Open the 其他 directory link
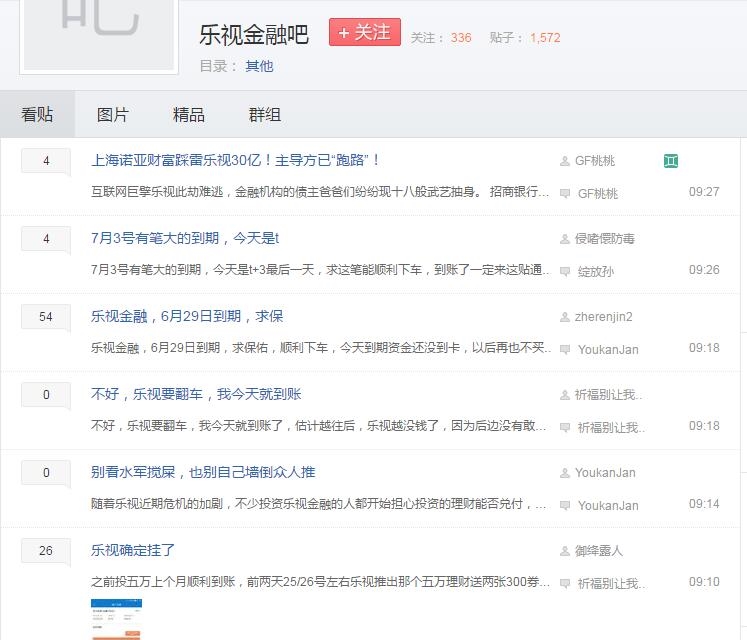Image resolution: width=747 pixels, height=640 pixels. tap(259, 66)
